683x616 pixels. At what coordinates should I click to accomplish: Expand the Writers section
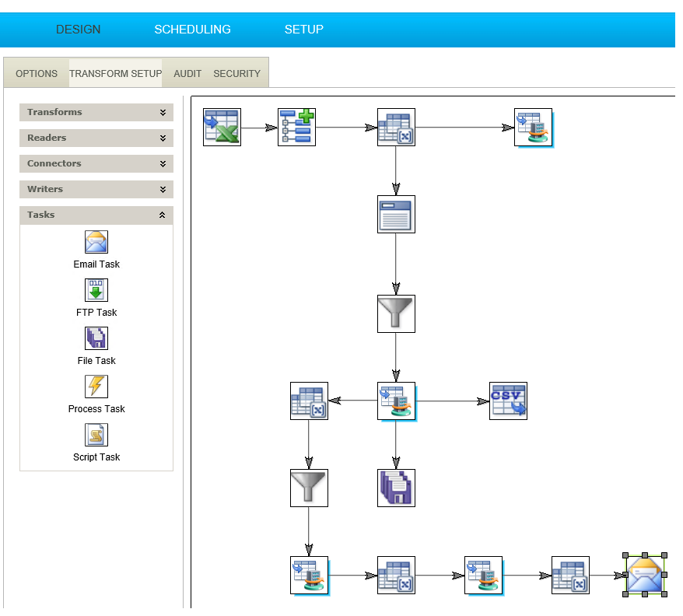(x=96, y=189)
